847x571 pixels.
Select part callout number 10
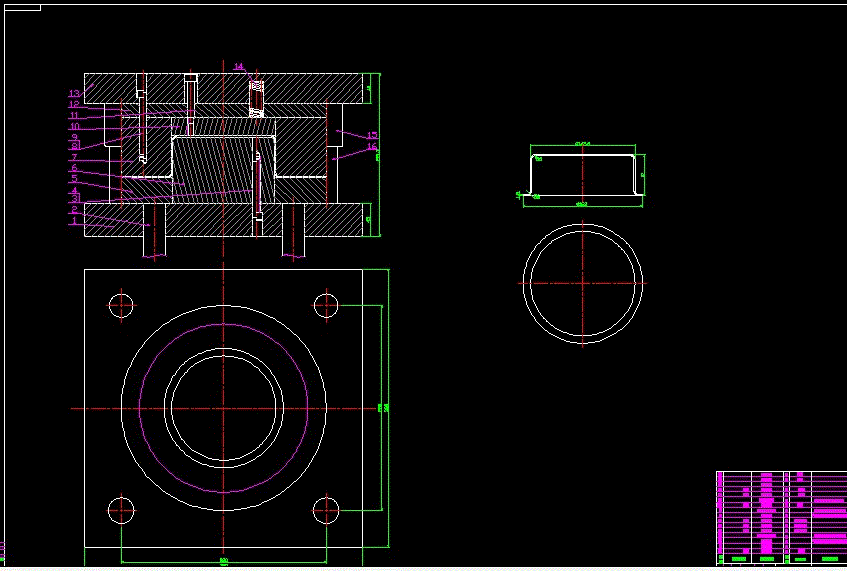point(75,126)
